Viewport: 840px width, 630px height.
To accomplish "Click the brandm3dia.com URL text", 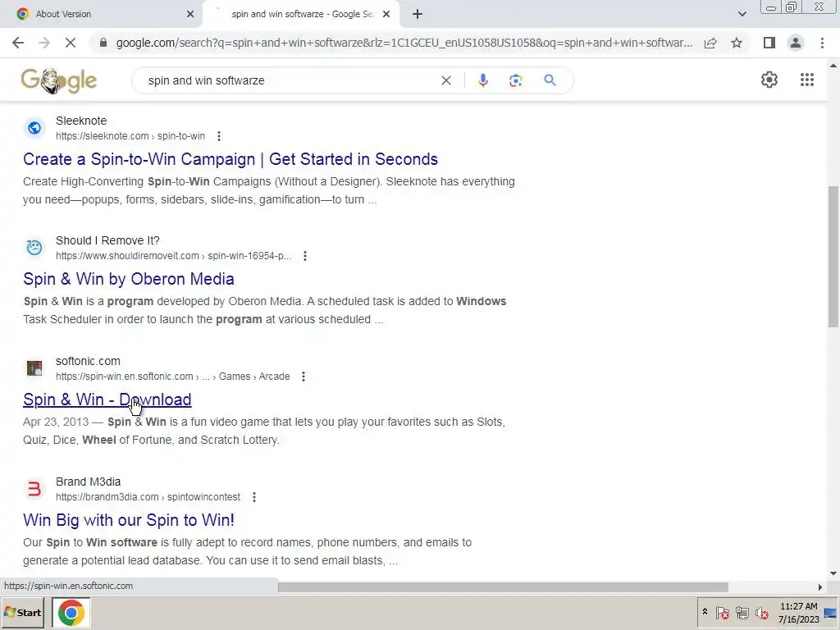I will (148, 497).
